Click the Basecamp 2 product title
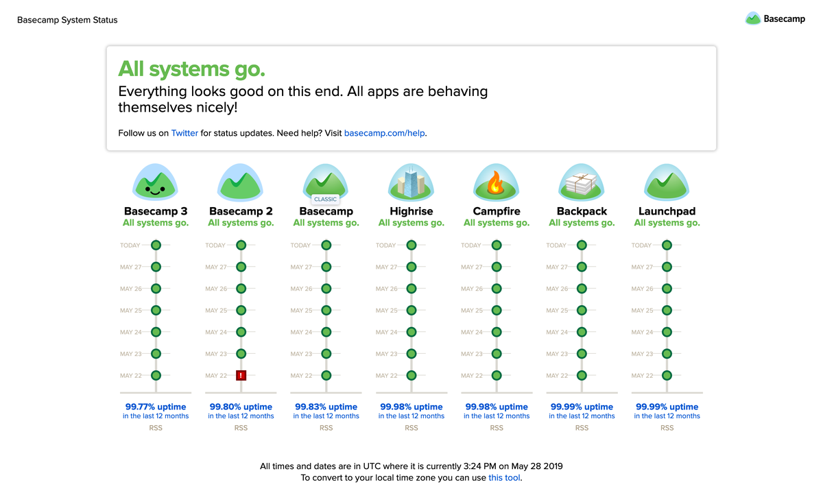 [x=241, y=211]
